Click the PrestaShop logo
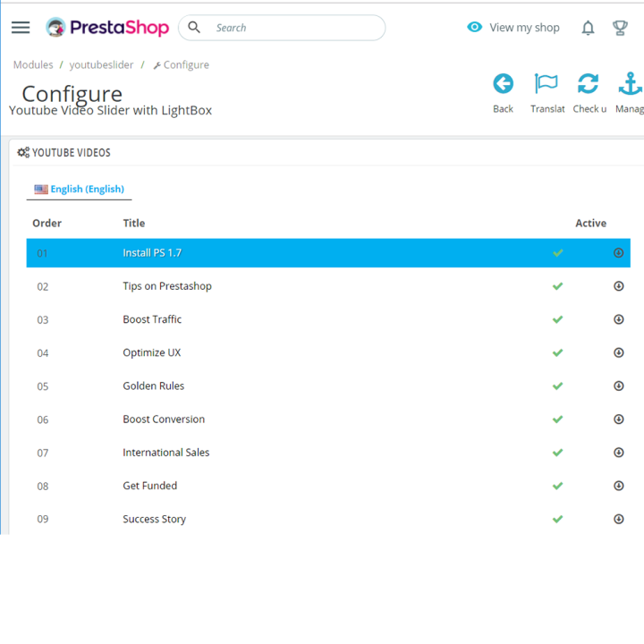Screen dimensions: 644x644 click(107, 28)
